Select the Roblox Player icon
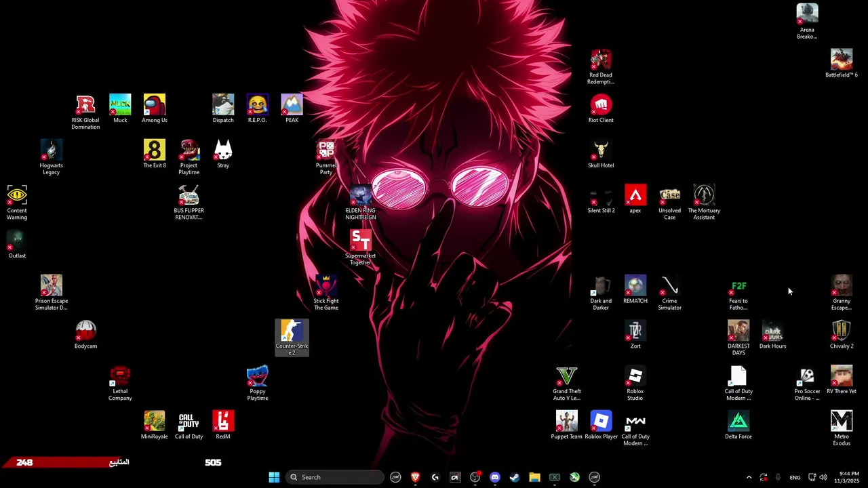This screenshot has height=488, width=868. [601, 425]
